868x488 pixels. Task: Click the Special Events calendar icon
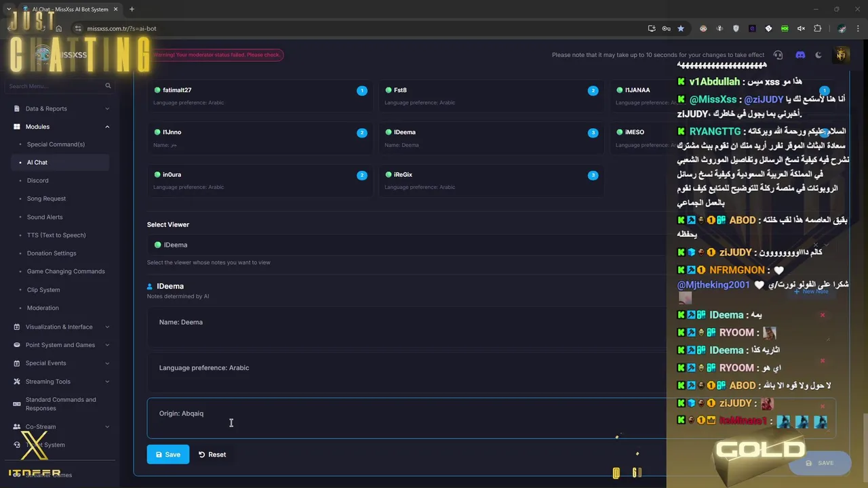point(17,363)
